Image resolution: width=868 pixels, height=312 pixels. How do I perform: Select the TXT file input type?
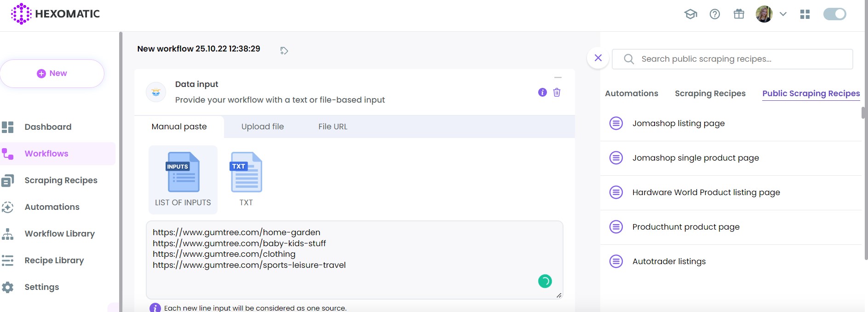pos(246,179)
